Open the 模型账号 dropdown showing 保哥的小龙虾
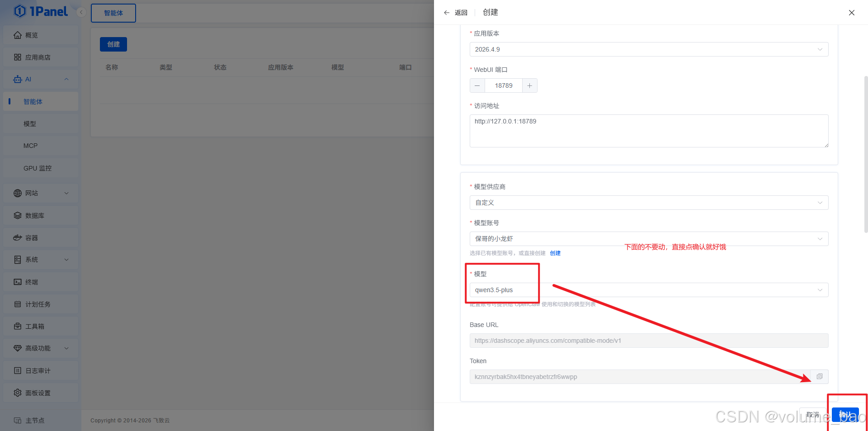 click(x=649, y=239)
